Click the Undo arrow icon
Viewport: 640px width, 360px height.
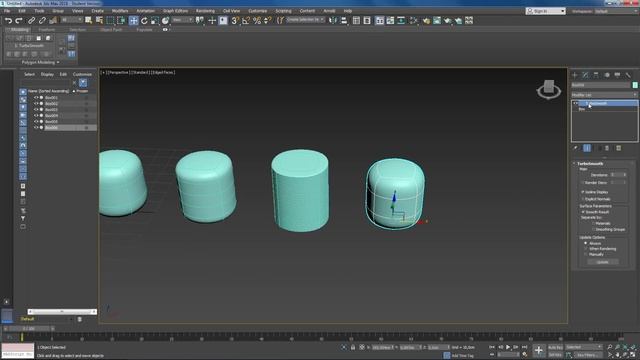[8, 20]
